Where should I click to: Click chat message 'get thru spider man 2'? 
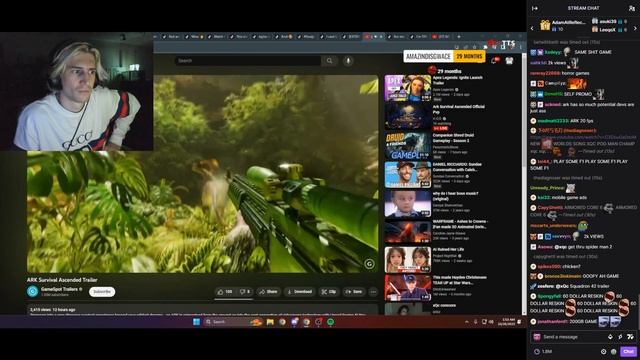(589, 247)
